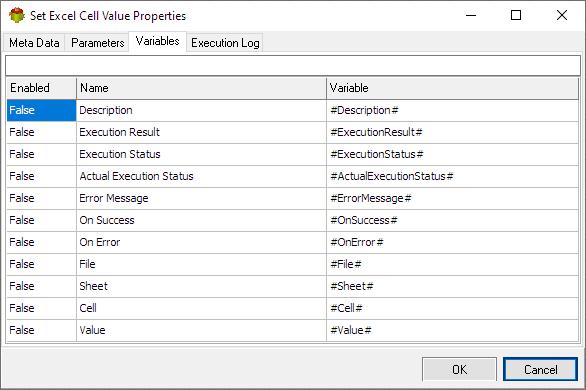This screenshot has height=390, width=586.
Task: Select the Variables tab
Action: [157, 41]
